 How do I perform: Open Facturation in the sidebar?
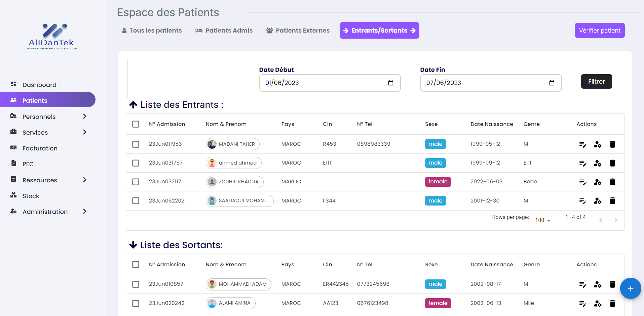pos(40,148)
